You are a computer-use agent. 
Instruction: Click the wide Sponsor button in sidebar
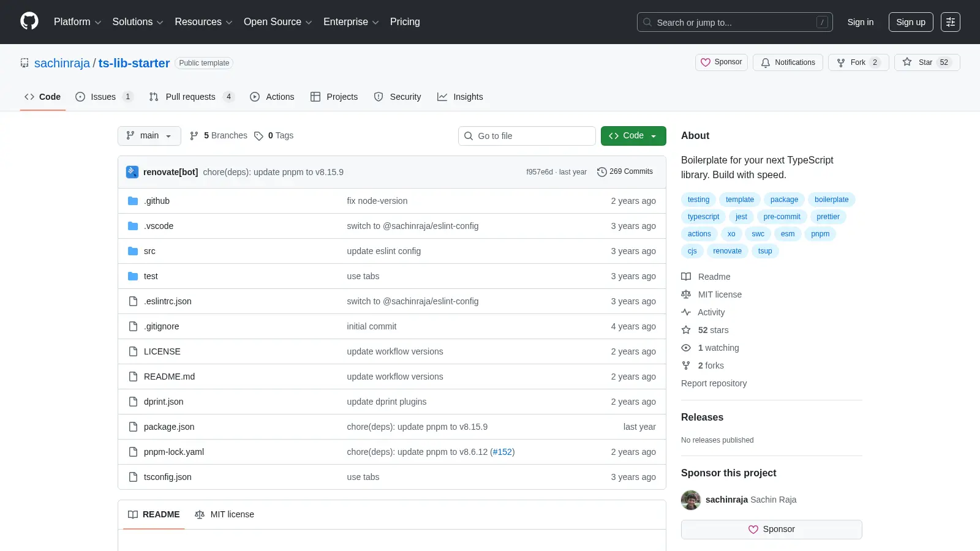tap(772, 530)
